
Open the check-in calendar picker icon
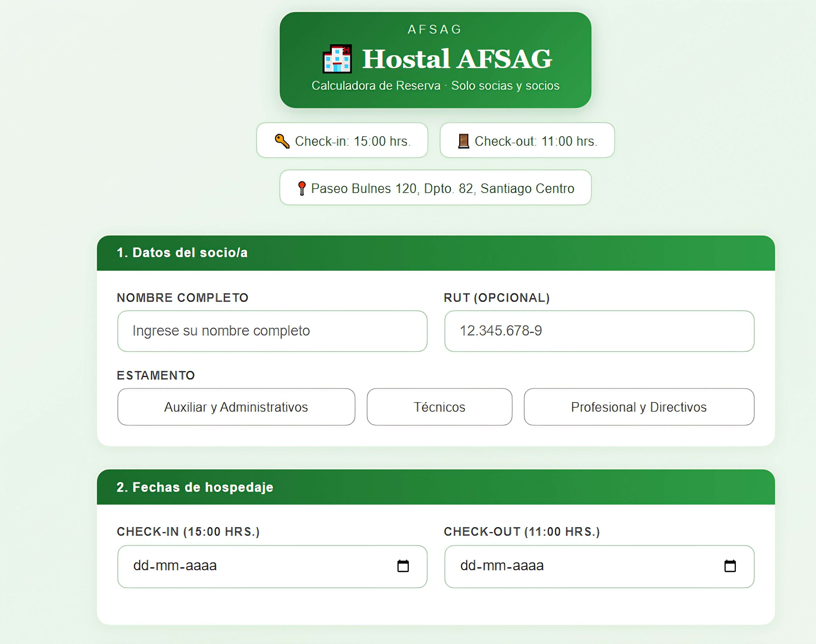pyautogui.click(x=403, y=566)
